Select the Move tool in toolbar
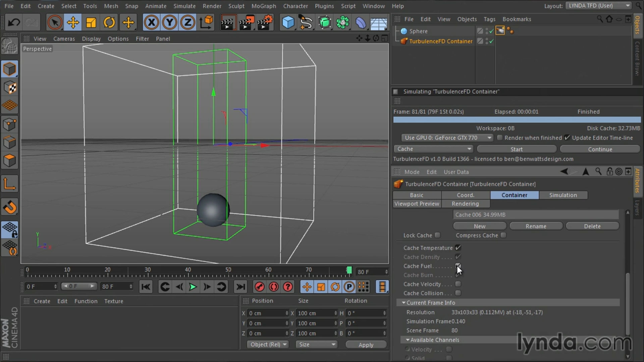644x362 pixels. (x=73, y=22)
